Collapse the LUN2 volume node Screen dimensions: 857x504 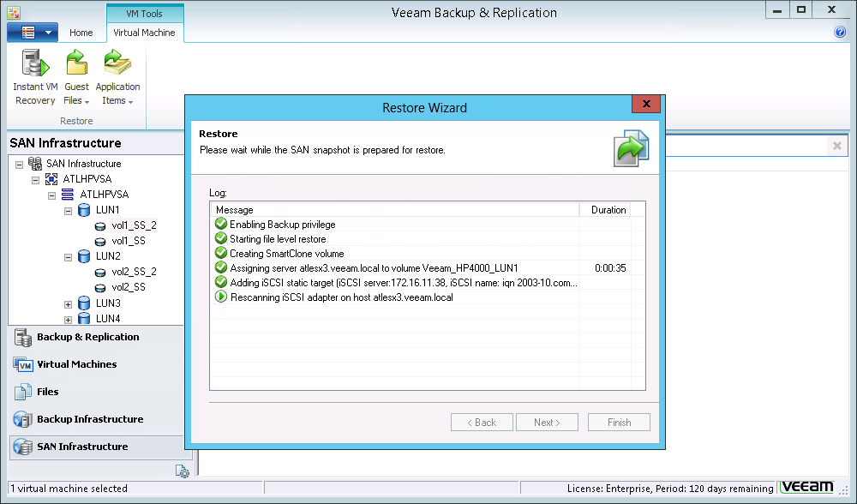[x=69, y=257]
